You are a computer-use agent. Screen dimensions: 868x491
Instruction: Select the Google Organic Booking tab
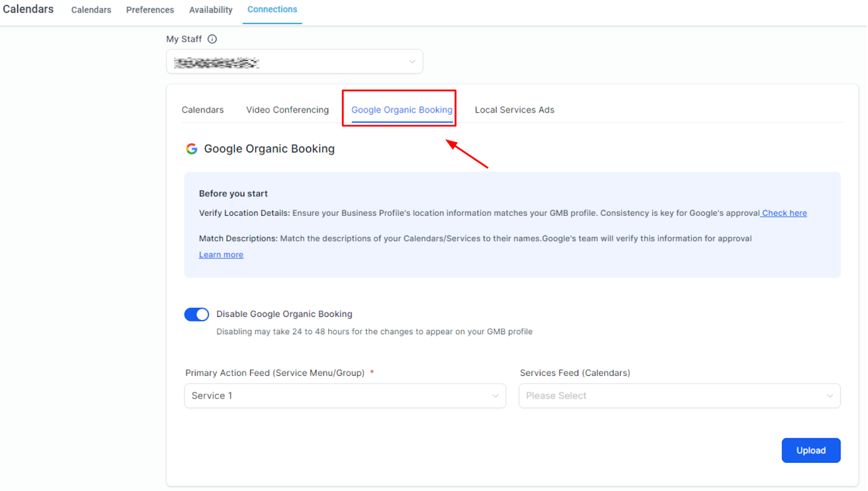click(x=402, y=110)
